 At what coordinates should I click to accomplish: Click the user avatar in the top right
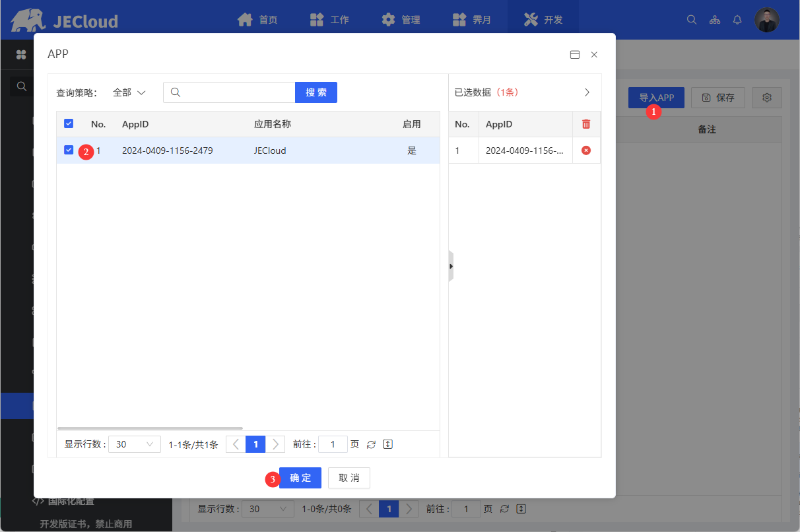(x=767, y=20)
